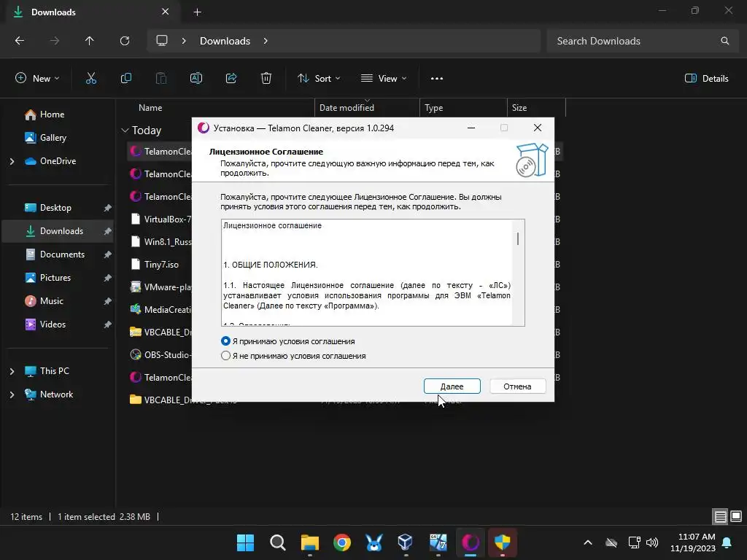Go back in File Explorer
This screenshot has height=560, width=747.
click(20, 41)
